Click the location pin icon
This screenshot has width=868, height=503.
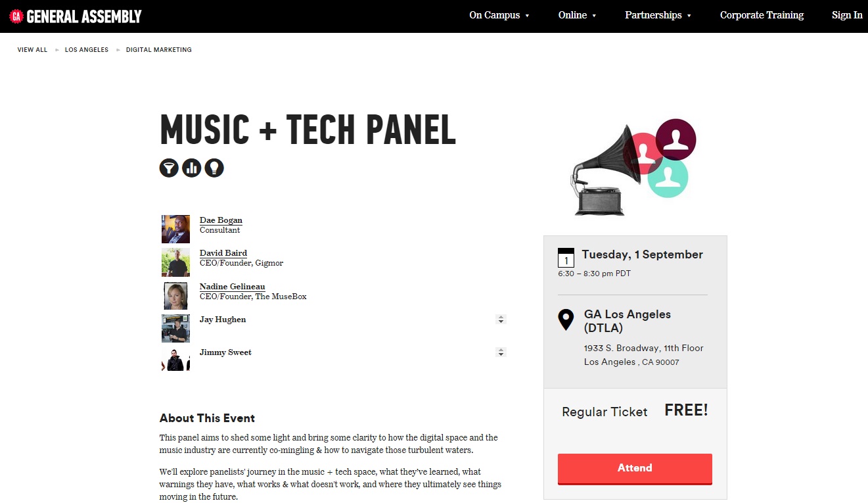(566, 320)
